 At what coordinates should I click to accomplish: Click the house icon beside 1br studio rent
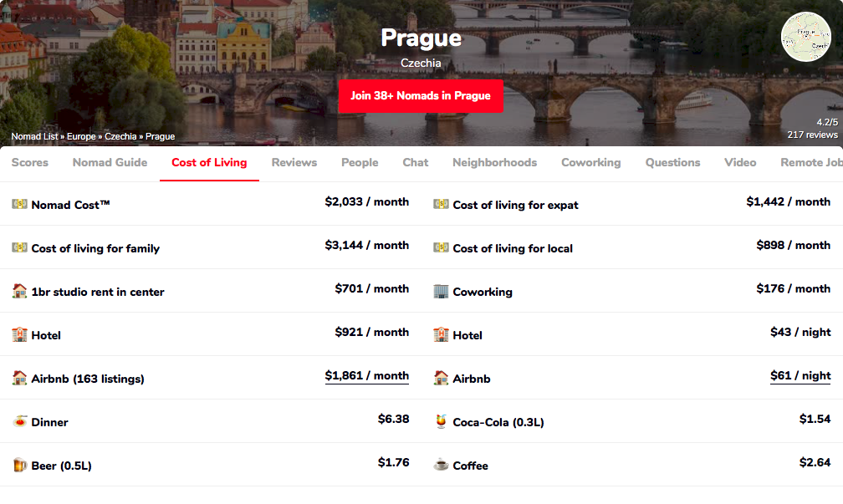click(x=19, y=291)
